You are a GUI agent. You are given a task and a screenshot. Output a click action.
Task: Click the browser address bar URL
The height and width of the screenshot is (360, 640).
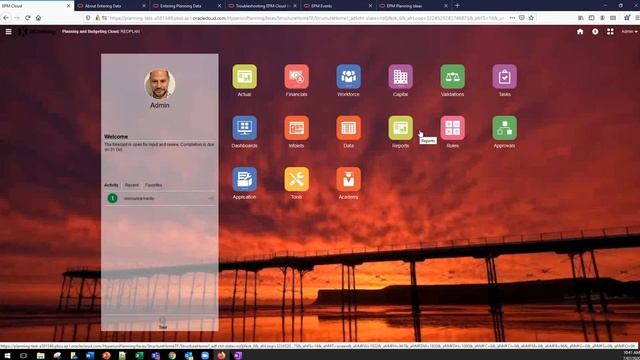click(306, 18)
